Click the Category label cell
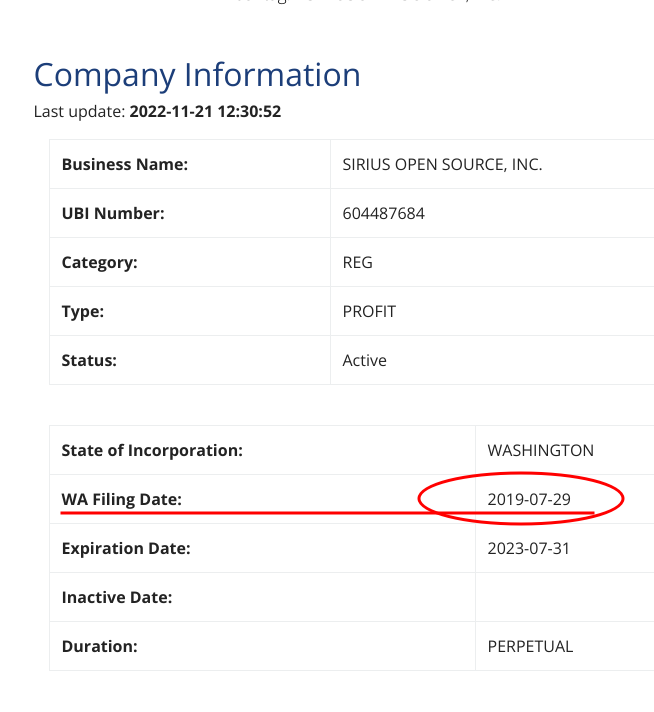Image resolution: width=654 pixels, height=712 pixels. click(190, 262)
